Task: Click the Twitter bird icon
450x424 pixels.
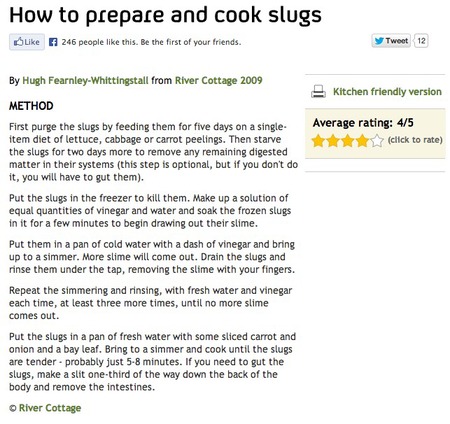Action: coord(379,41)
